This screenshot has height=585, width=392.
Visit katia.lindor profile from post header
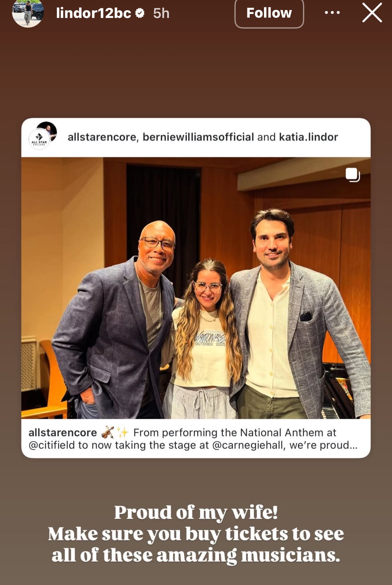pos(308,137)
